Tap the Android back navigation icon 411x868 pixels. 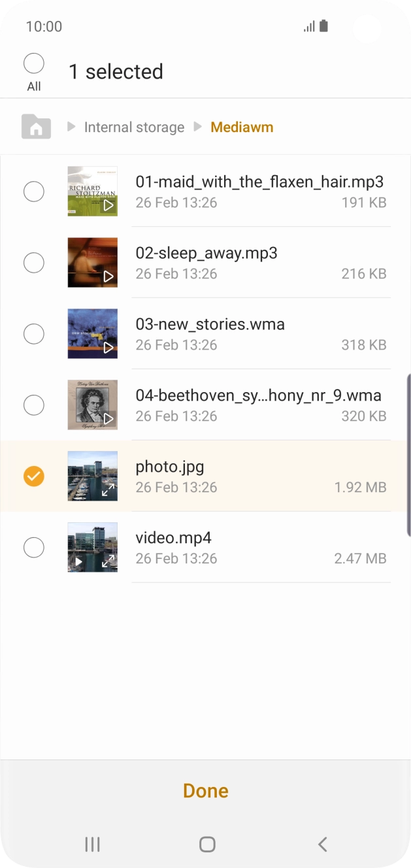(322, 844)
